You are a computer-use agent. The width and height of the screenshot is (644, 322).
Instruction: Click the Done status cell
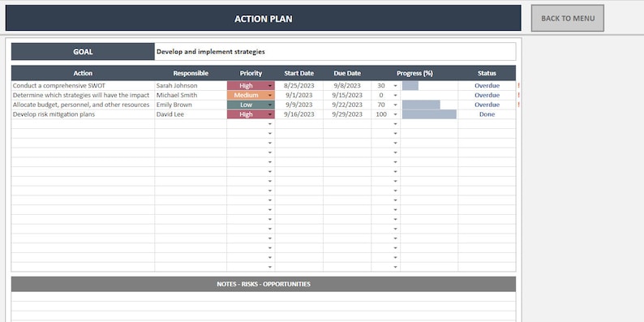pyautogui.click(x=487, y=114)
